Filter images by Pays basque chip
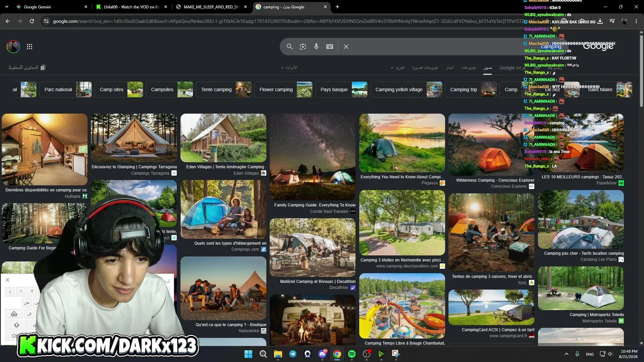This screenshot has width=644, height=362. coord(342,89)
